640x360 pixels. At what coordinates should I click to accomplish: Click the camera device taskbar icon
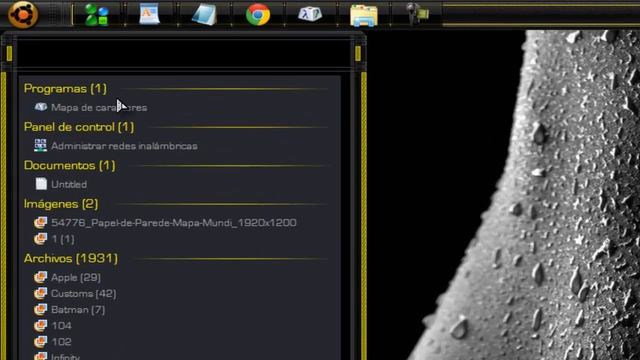(417, 14)
